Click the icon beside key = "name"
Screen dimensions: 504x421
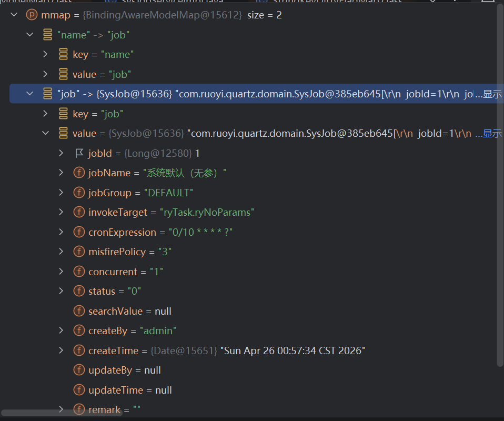[x=63, y=54]
